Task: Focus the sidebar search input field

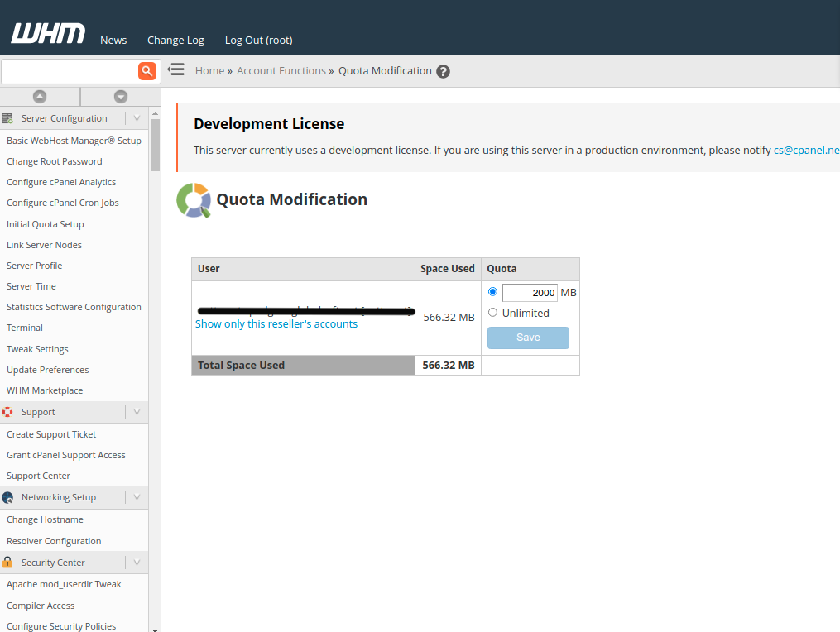Action: click(70, 71)
